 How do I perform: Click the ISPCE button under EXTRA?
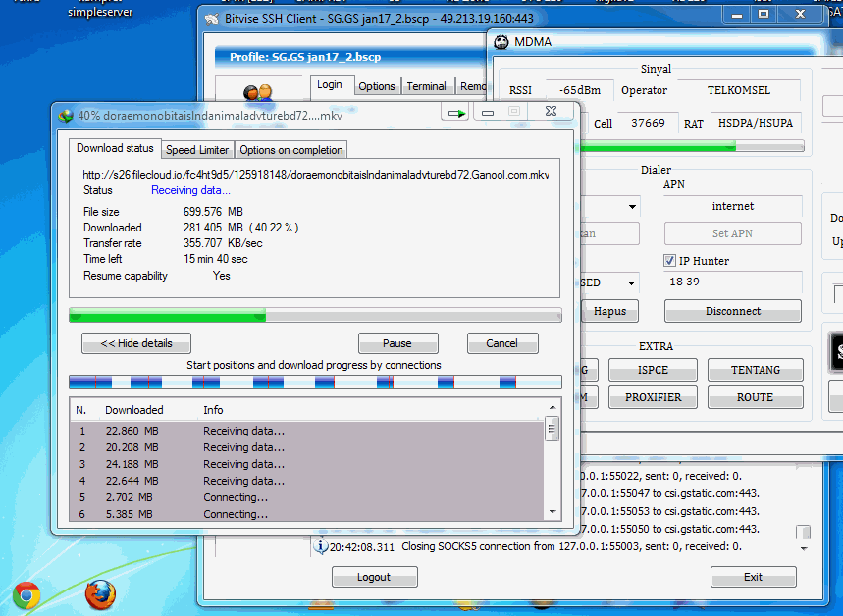tap(653, 370)
